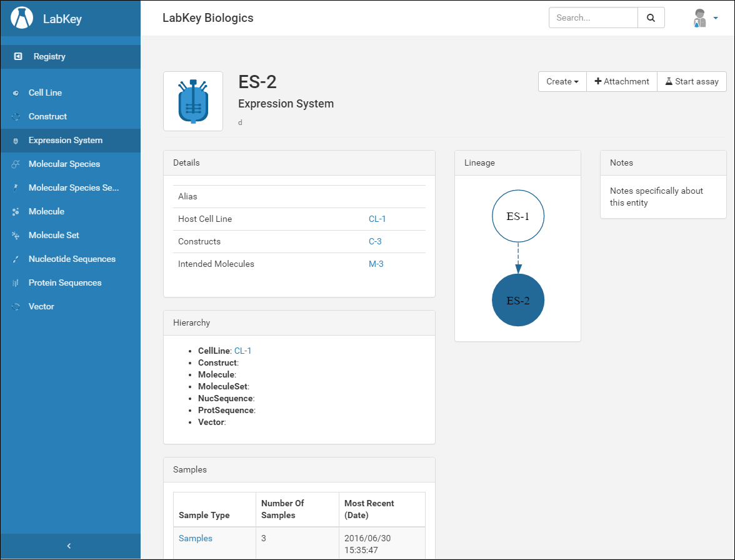Open the CL-1 Host Cell Line link

coord(377,219)
